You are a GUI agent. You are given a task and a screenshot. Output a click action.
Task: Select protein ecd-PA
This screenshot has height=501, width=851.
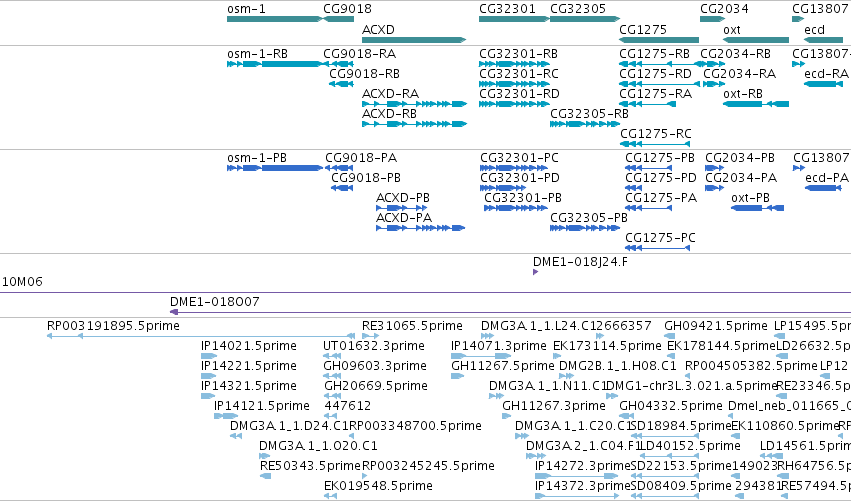point(824,188)
